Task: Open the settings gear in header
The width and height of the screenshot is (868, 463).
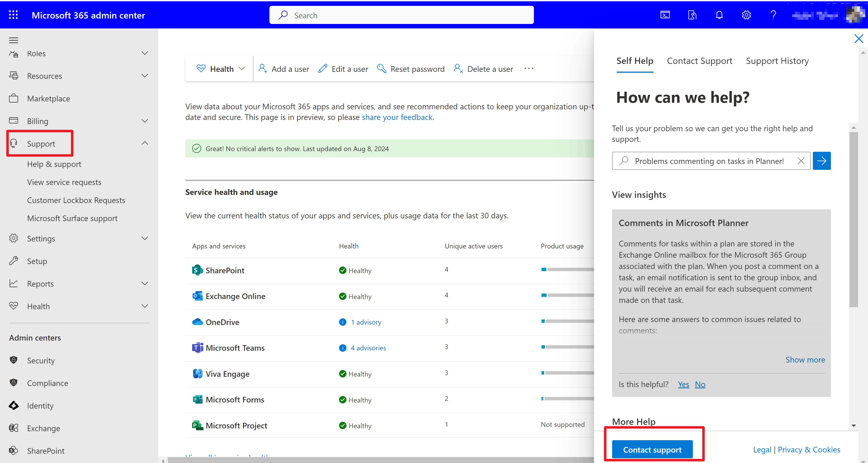Action: (x=746, y=15)
